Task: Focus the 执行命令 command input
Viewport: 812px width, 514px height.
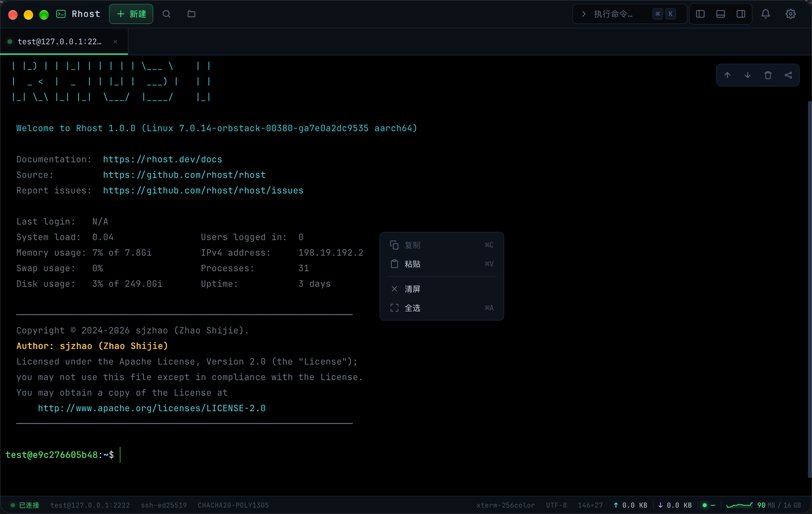Action: (630, 14)
